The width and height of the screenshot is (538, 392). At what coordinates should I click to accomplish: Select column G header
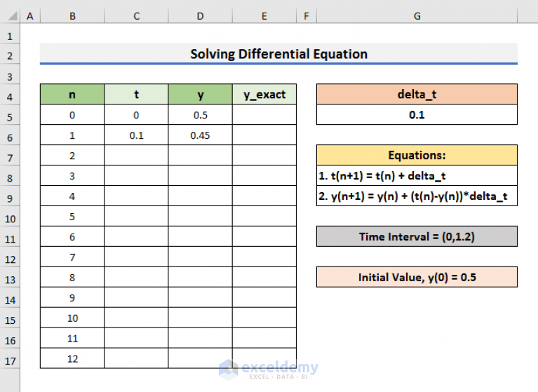click(x=417, y=15)
